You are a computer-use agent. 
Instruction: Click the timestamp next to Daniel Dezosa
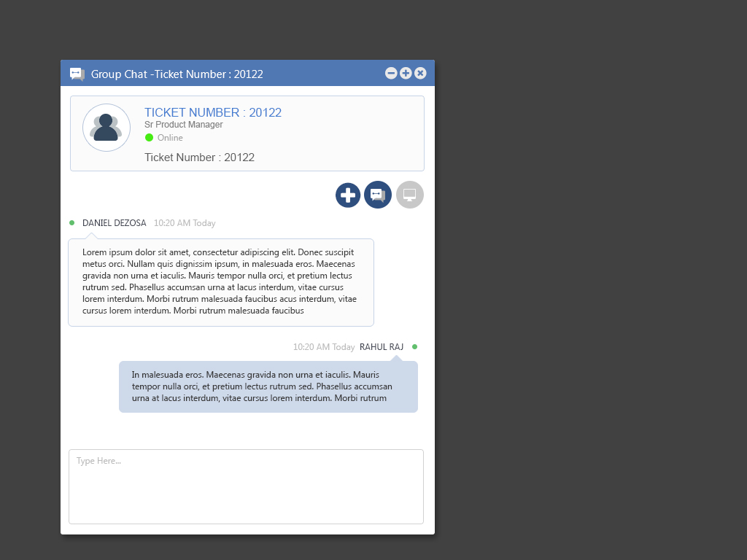click(185, 223)
